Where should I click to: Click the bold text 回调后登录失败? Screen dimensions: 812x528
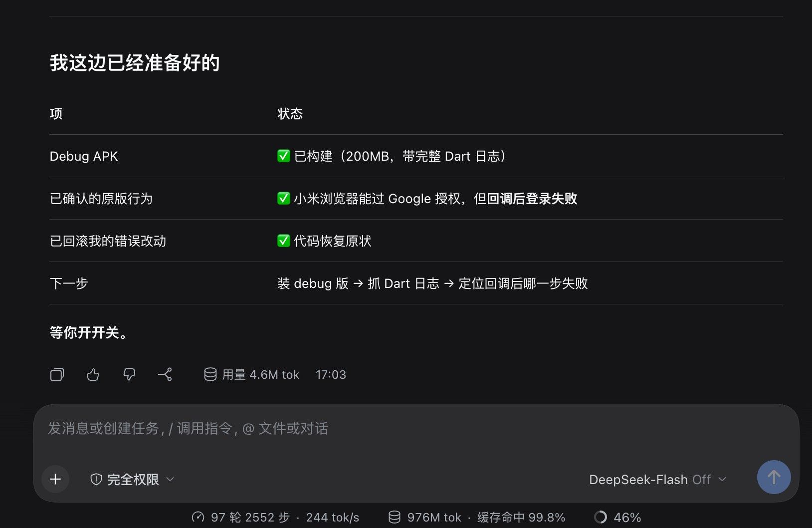point(532,199)
